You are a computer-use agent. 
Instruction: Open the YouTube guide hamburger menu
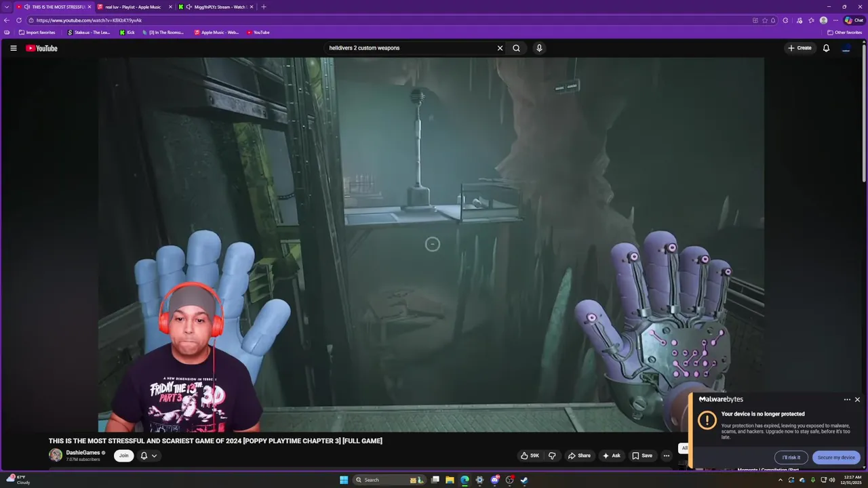pos(13,48)
